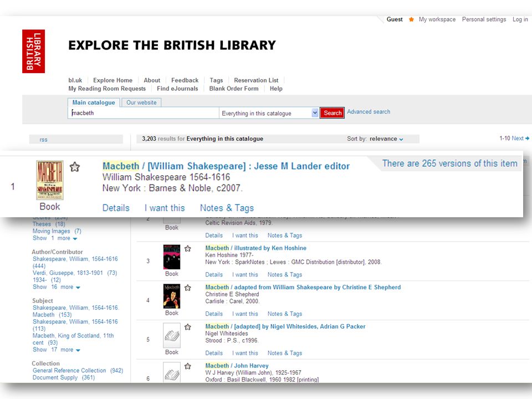Open Details for Celtic Revision Aids result

pyautogui.click(x=214, y=236)
